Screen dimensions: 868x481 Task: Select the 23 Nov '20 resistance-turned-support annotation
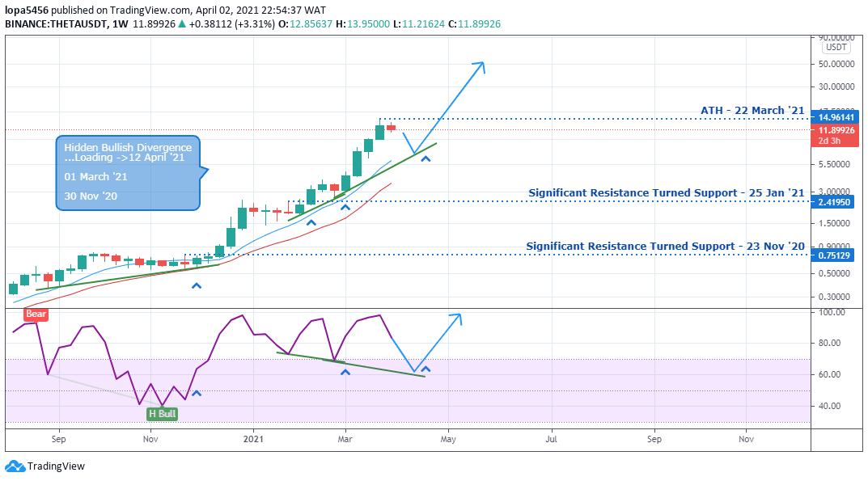666,246
